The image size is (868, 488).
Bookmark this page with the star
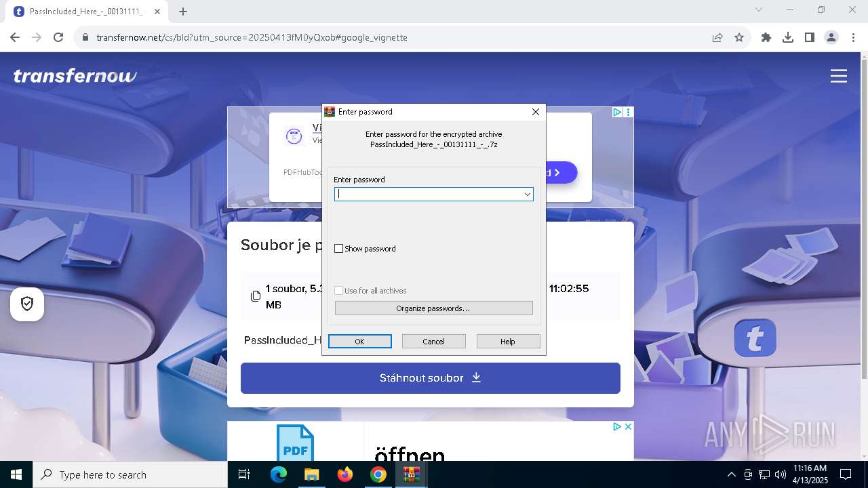pyautogui.click(x=739, y=38)
